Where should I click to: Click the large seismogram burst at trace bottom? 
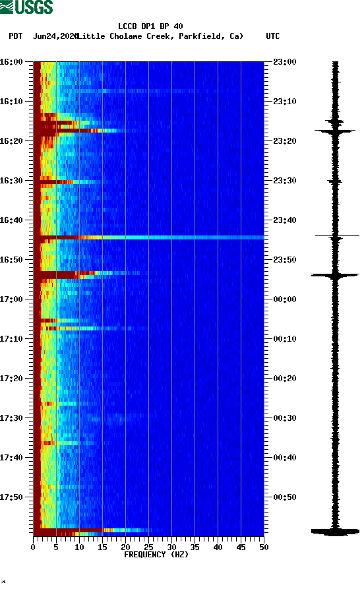pyautogui.click(x=335, y=532)
